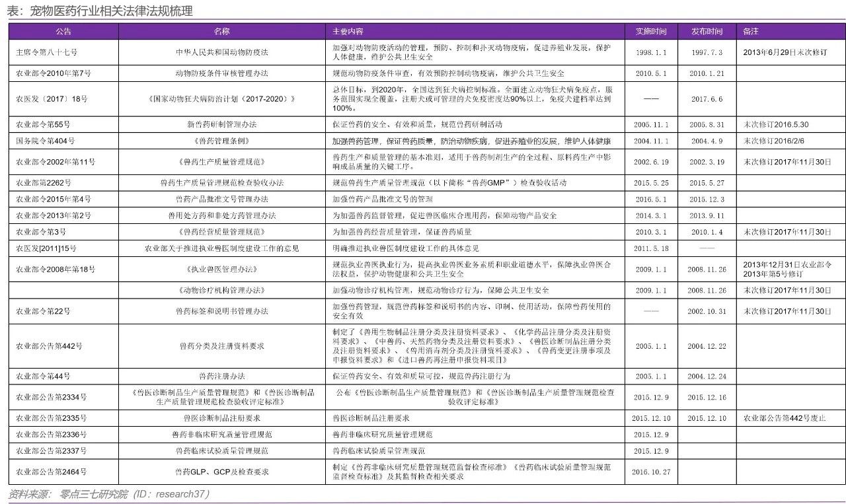This screenshot has height=504, width=846.
Task: Select the cell 国务院令第404号
Action: tap(46, 141)
